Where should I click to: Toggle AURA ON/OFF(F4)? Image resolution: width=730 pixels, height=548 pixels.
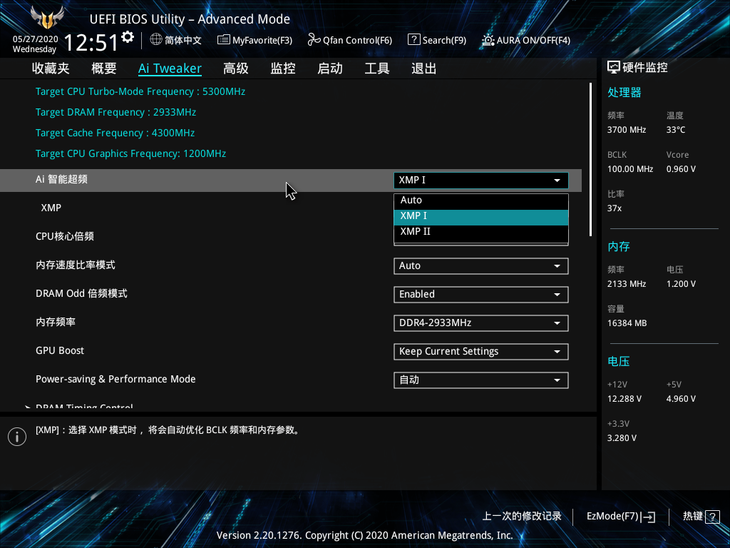coord(526,40)
